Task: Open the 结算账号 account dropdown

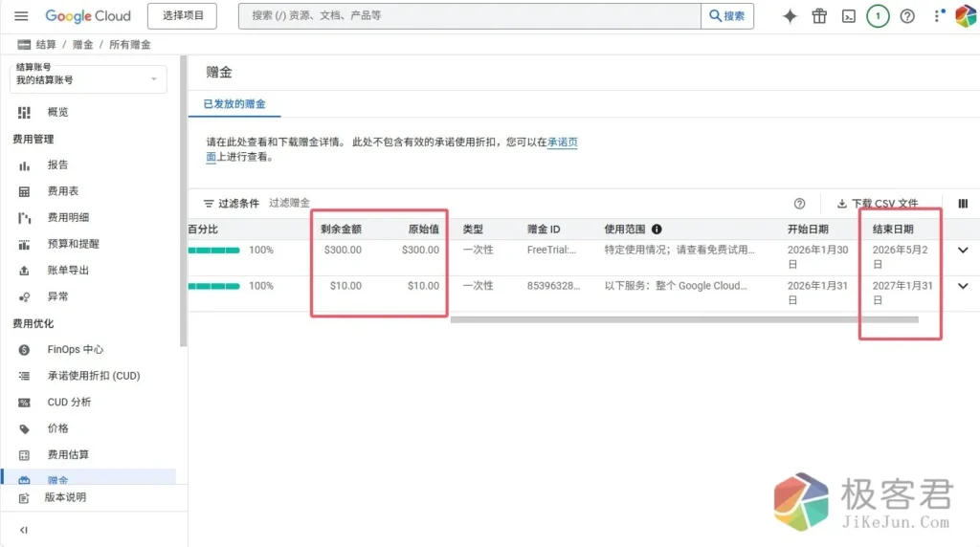Action: (x=88, y=79)
